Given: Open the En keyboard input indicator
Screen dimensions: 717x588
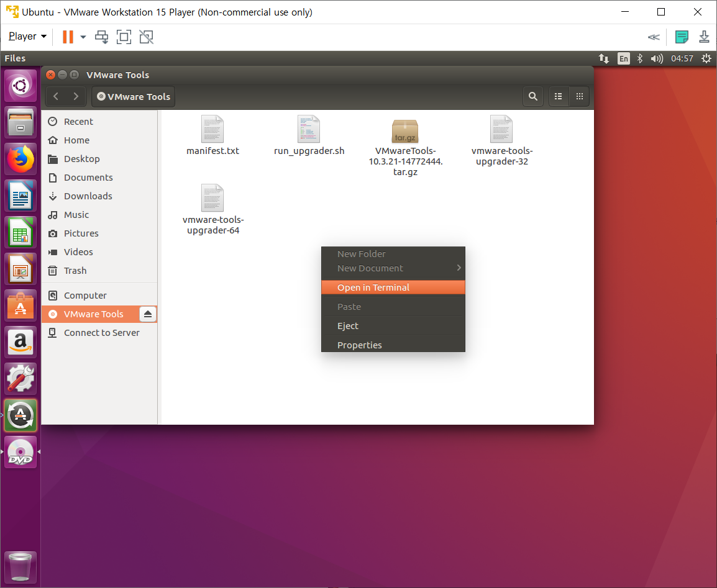Looking at the screenshot, I should 624,58.
